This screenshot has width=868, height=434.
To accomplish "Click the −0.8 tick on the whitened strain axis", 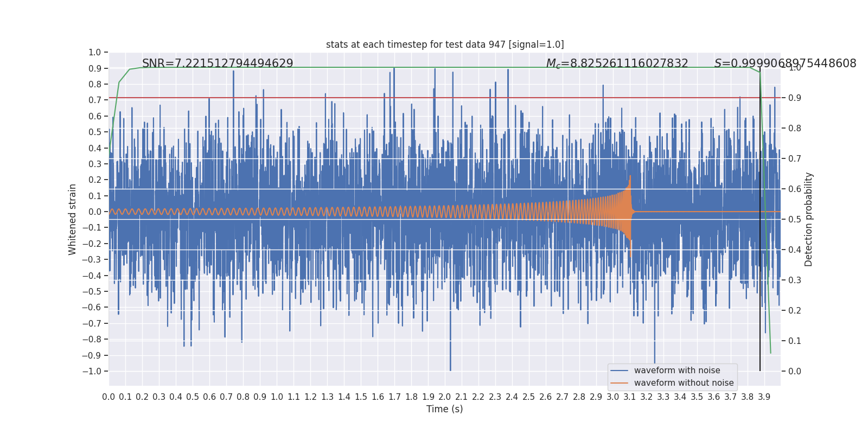I will (92, 340).
